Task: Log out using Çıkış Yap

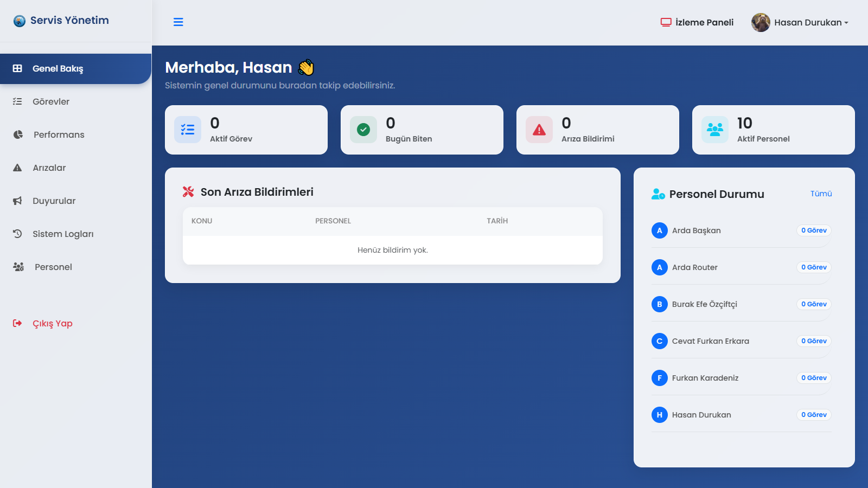Action: [52, 323]
